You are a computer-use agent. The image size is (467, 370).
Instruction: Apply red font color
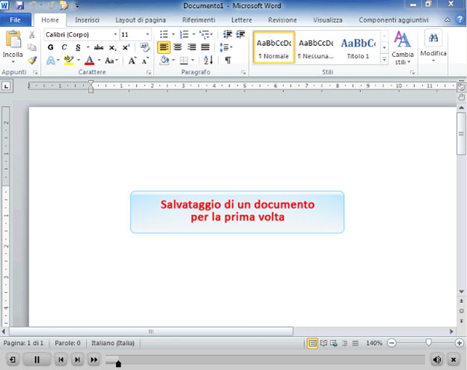[89, 60]
